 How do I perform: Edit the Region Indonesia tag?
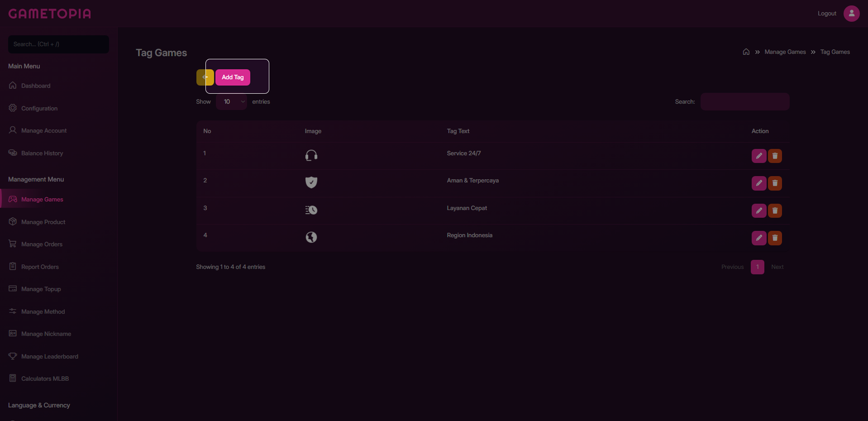tap(759, 238)
